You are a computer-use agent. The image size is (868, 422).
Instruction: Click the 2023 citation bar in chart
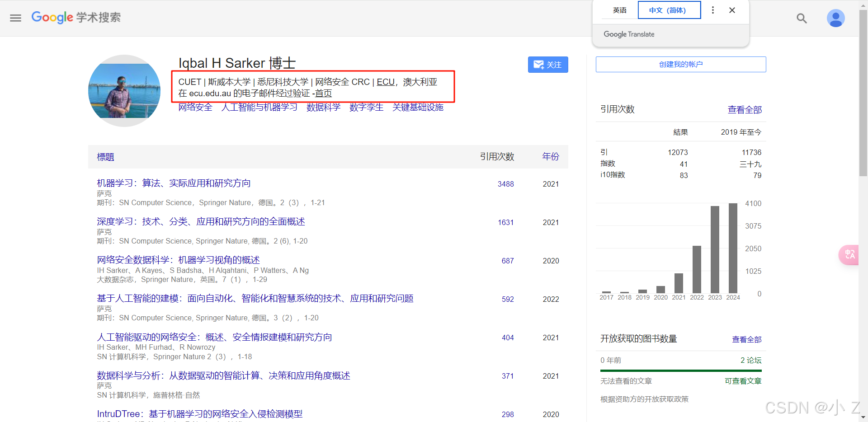(x=715, y=249)
